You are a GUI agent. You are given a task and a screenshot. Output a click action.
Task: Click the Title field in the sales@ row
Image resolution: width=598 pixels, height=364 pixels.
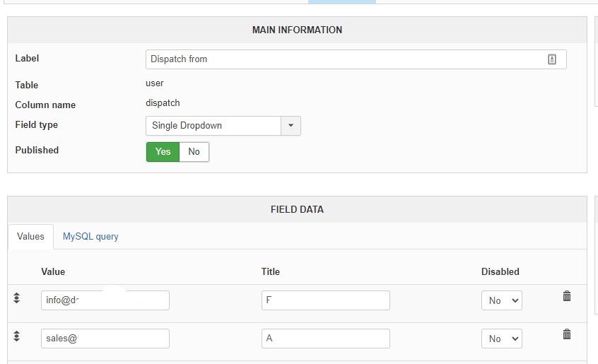325,339
